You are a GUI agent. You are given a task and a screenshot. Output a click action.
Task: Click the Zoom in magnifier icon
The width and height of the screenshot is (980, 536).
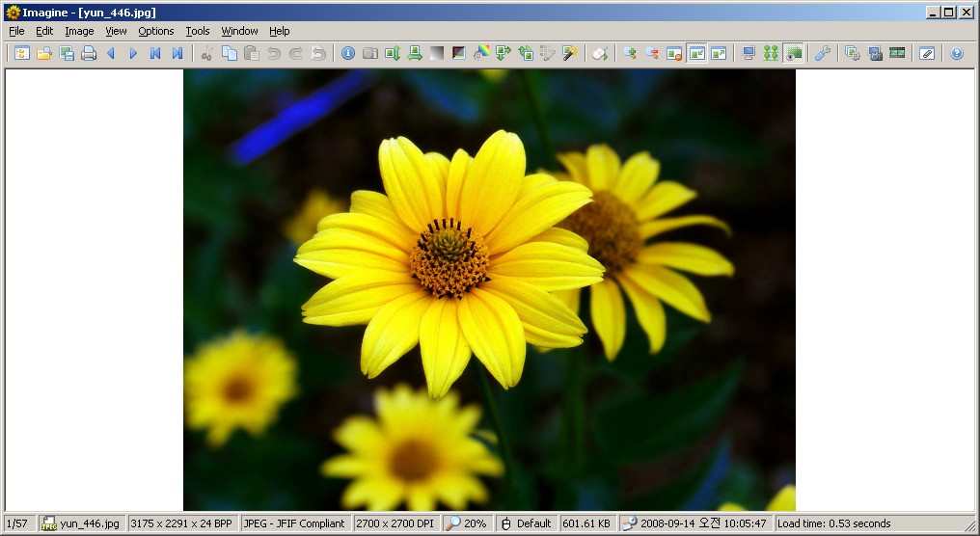(630, 54)
